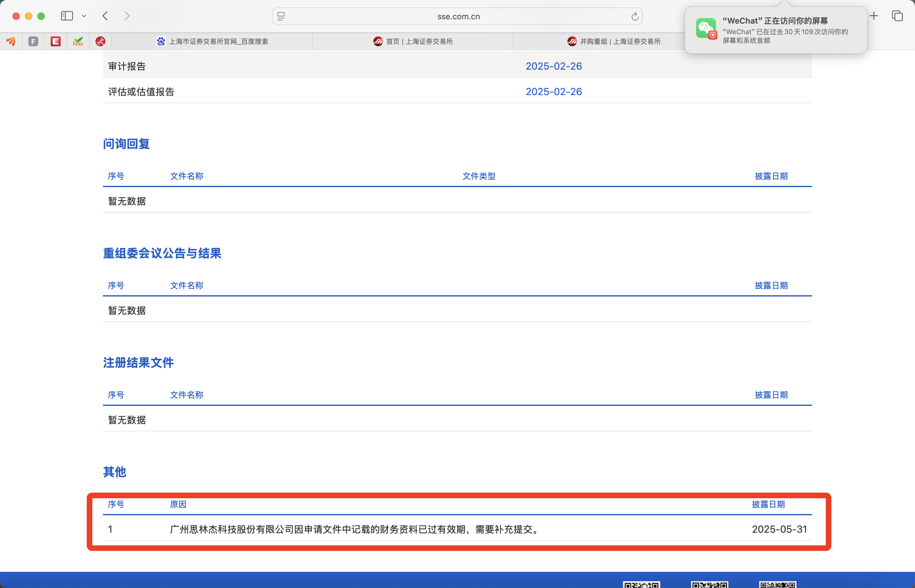Open the pinned gray F tab
Screen dimensions: 915x588
[x=33, y=41]
